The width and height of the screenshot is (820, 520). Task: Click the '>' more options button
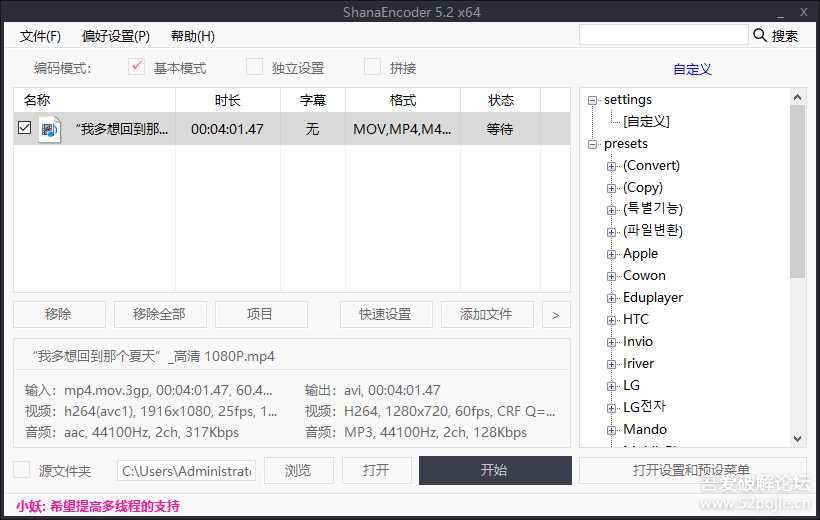point(555,314)
